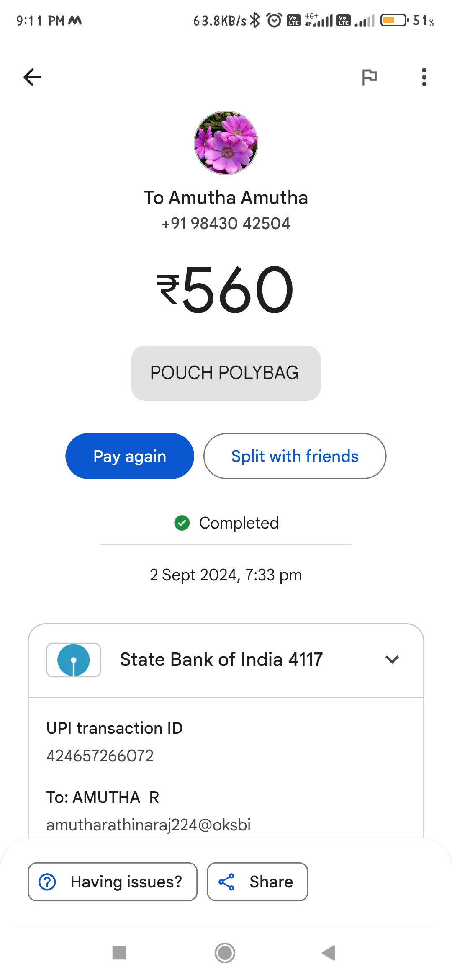Tap the Android home navigation button

pyautogui.click(x=225, y=953)
